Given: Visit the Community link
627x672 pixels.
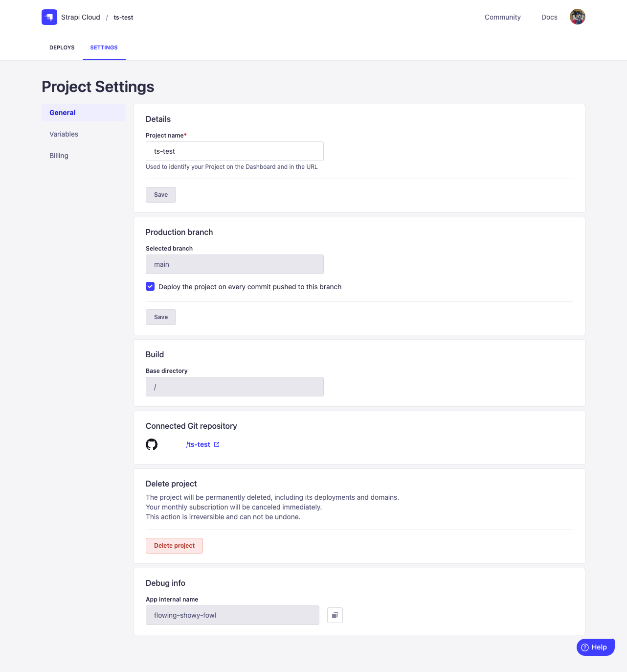Looking at the screenshot, I should click(502, 17).
